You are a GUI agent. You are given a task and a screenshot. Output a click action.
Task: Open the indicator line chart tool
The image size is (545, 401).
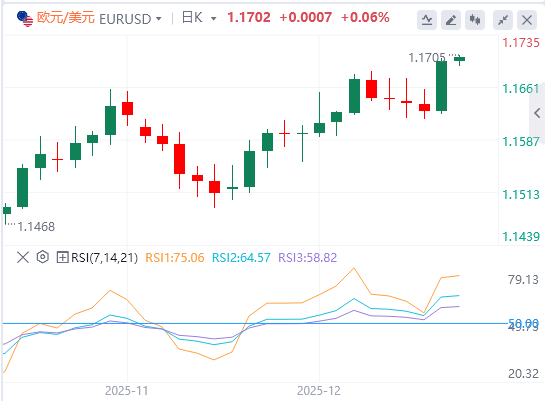(427, 20)
